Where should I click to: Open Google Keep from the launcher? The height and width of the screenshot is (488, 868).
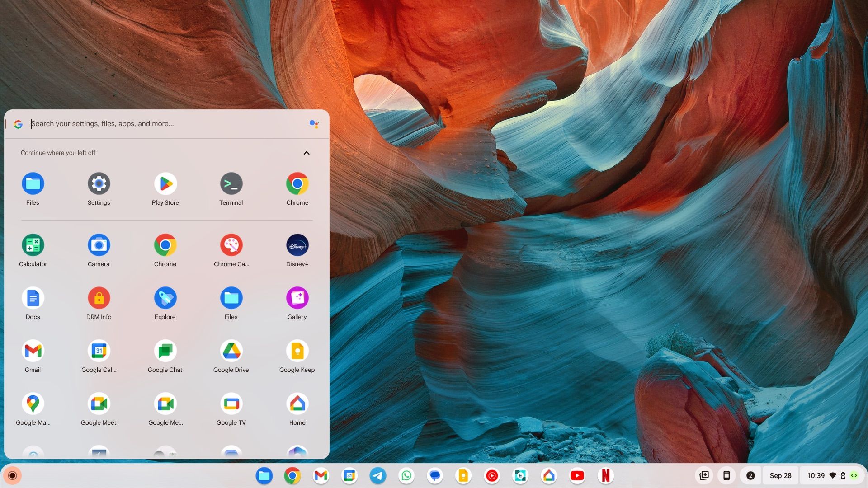[297, 351]
